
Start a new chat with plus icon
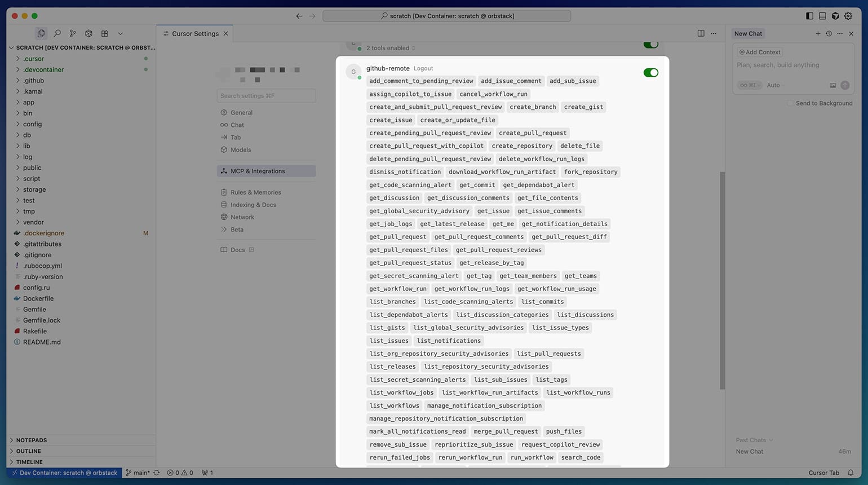tap(818, 34)
